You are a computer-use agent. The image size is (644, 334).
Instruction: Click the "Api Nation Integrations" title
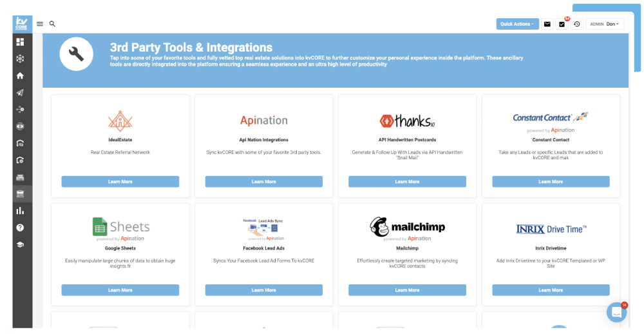coord(263,140)
